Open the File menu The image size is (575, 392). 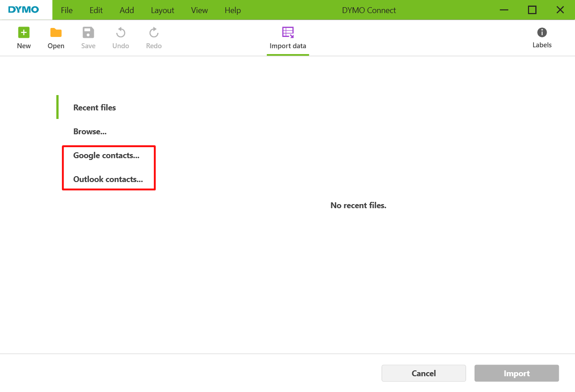(x=67, y=10)
